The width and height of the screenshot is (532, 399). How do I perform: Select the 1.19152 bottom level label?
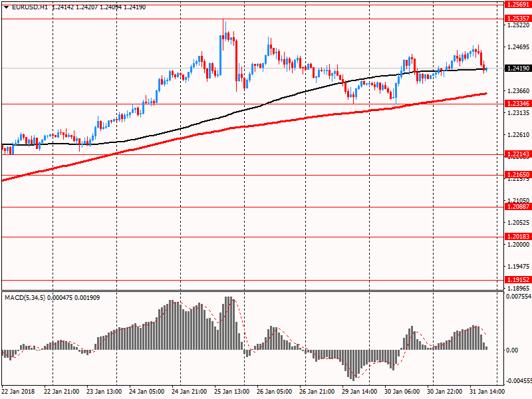point(518,280)
